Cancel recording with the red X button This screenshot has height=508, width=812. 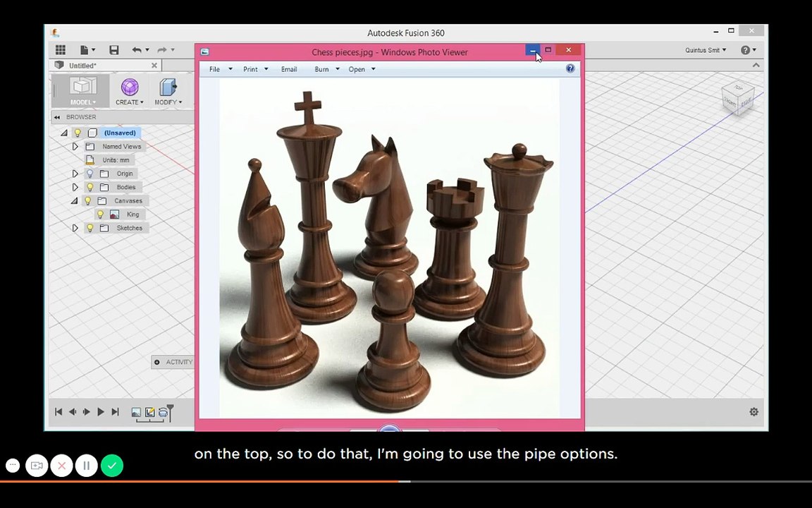[61, 466]
